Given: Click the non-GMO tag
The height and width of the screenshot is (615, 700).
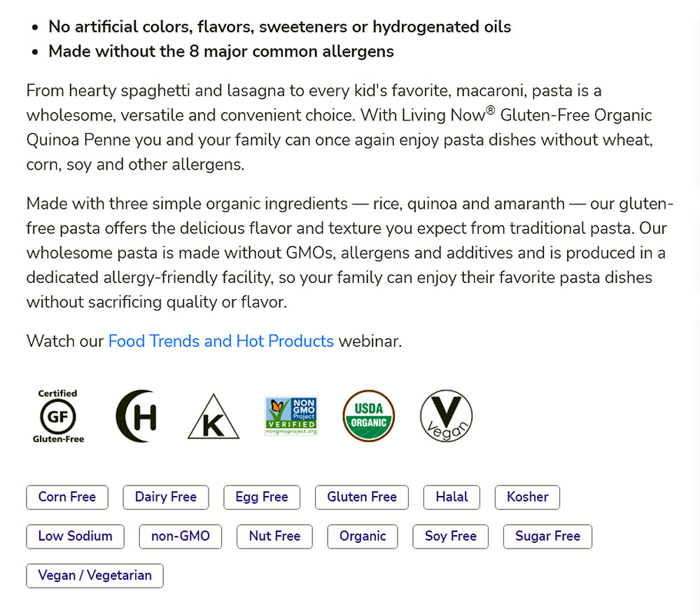Looking at the screenshot, I should (181, 537).
